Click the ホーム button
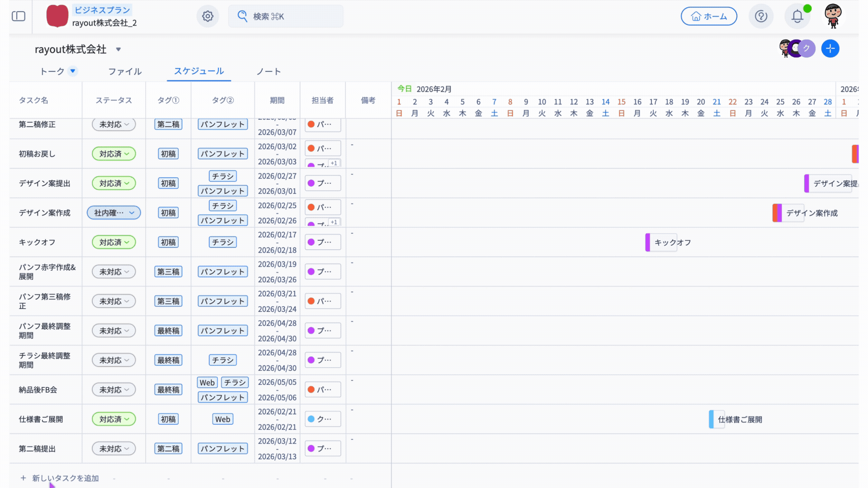The height and width of the screenshot is (488, 868). (x=709, y=16)
